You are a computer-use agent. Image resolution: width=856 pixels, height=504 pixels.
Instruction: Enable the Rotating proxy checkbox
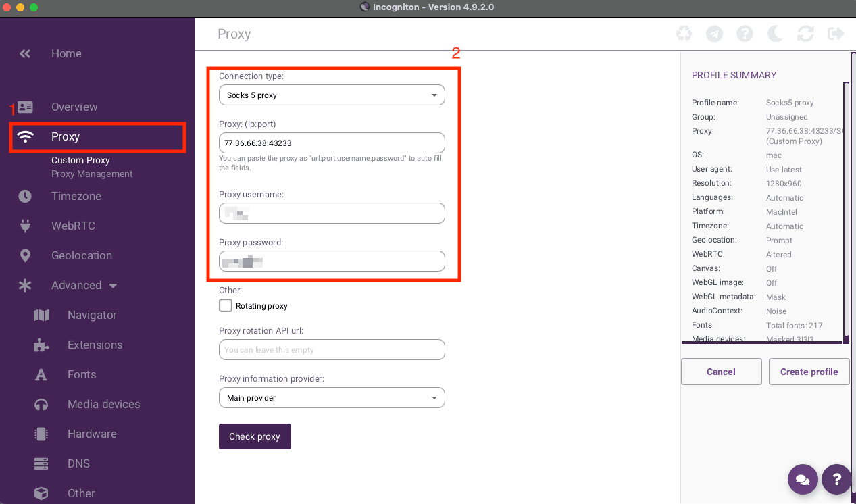click(x=225, y=305)
